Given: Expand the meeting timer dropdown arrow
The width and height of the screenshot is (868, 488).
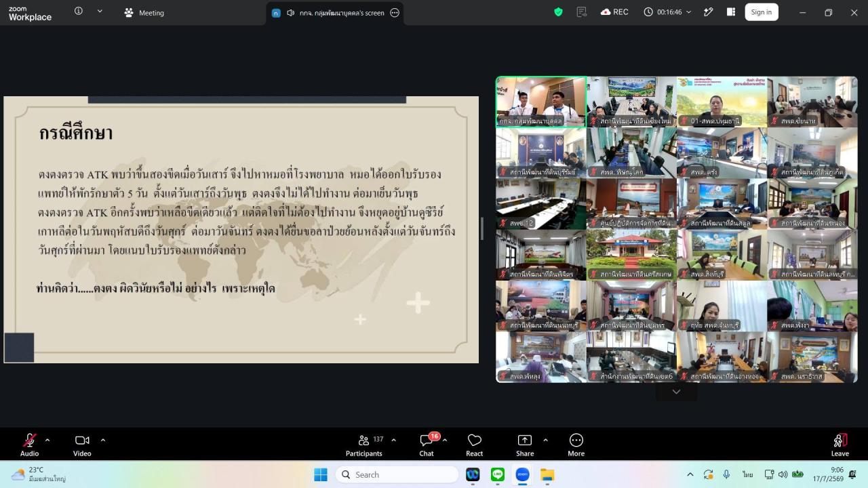Looking at the screenshot, I should coord(689,12).
